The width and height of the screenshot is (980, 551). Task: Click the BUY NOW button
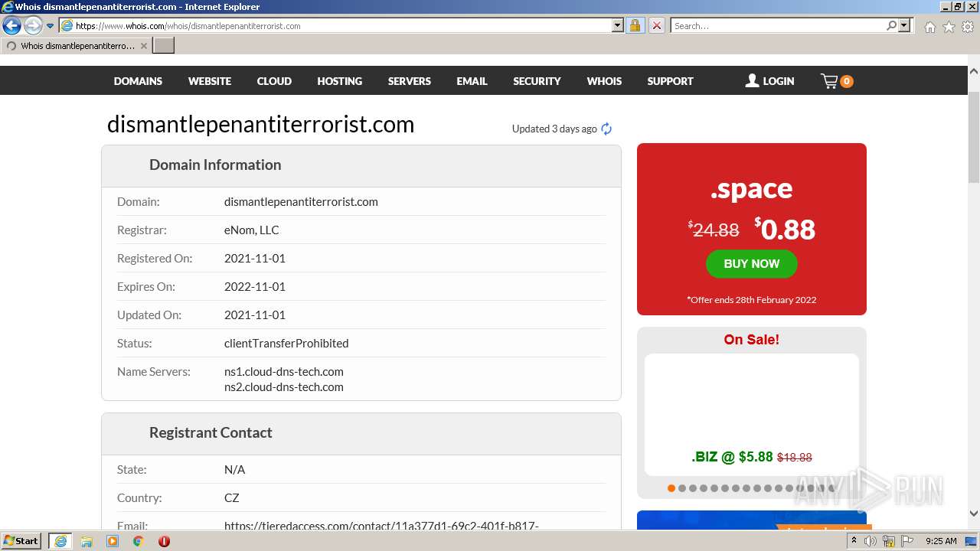(751, 264)
